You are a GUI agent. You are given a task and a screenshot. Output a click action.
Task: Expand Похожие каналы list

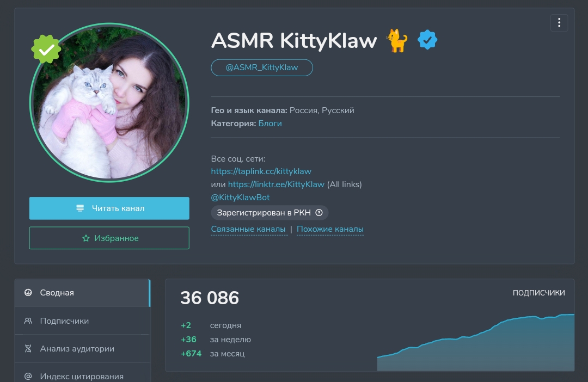click(330, 229)
